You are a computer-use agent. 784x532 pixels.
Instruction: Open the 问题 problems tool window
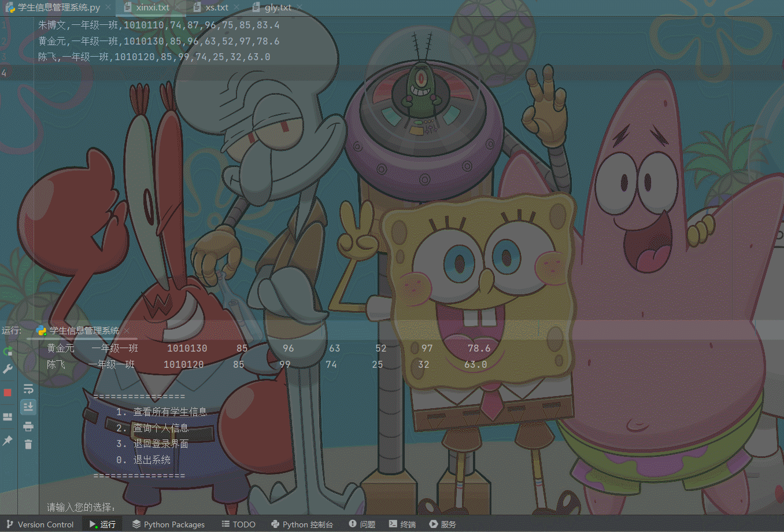point(362,524)
